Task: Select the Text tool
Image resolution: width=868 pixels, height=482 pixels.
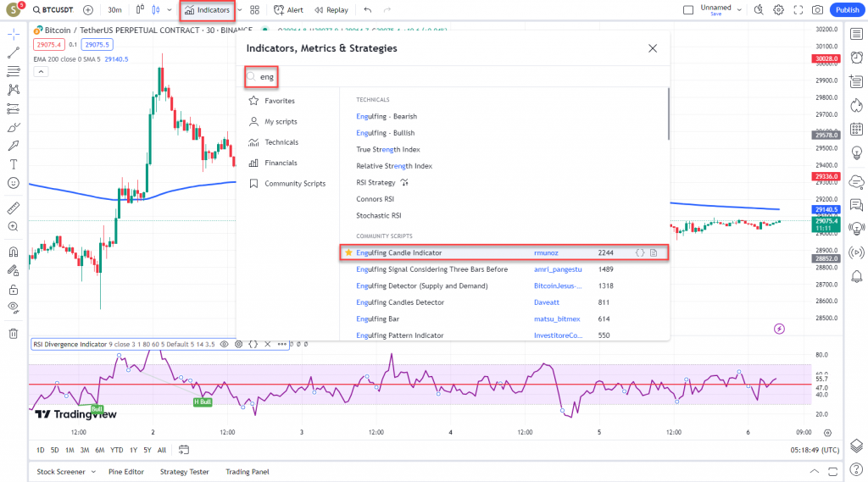Action: point(14,164)
